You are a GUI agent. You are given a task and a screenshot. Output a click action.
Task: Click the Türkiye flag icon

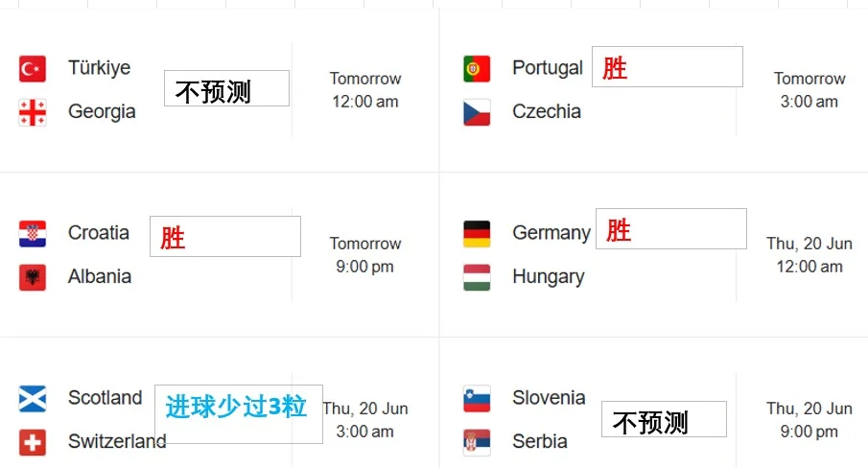tap(33, 69)
